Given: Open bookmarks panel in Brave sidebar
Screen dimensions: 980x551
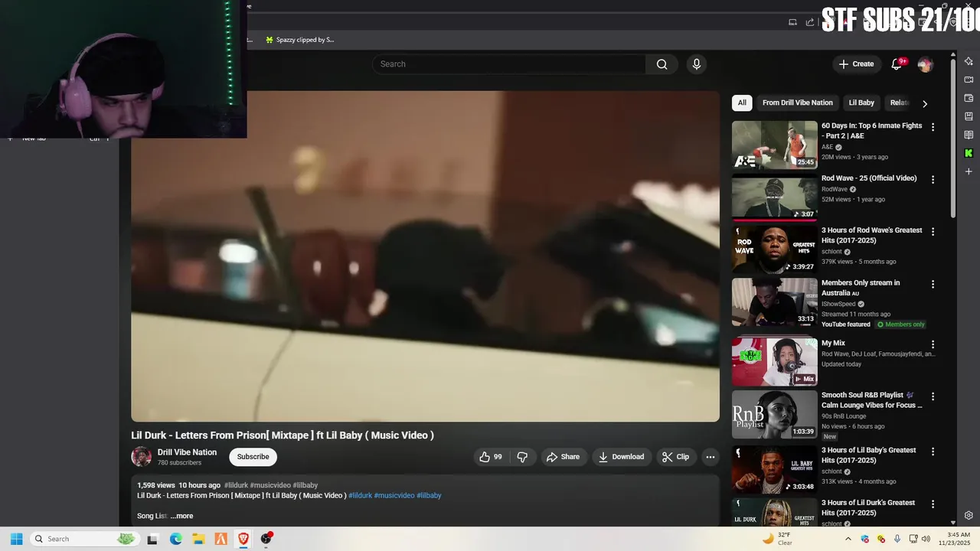Looking at the screenshot, I should pos(969,116).
